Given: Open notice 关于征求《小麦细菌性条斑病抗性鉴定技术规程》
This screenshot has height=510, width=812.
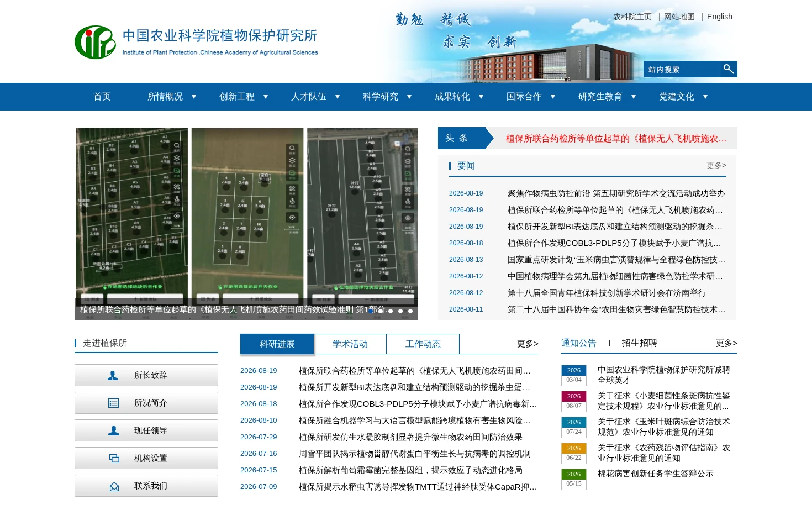Looking at the screenshot, I should (664, 401).
